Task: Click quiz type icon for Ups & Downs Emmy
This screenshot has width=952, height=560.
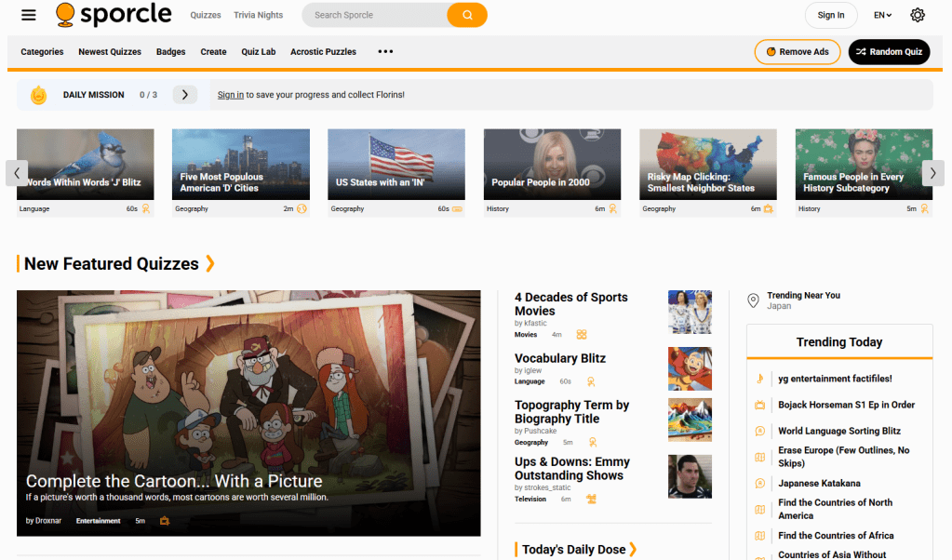Action: coord(591,499)
